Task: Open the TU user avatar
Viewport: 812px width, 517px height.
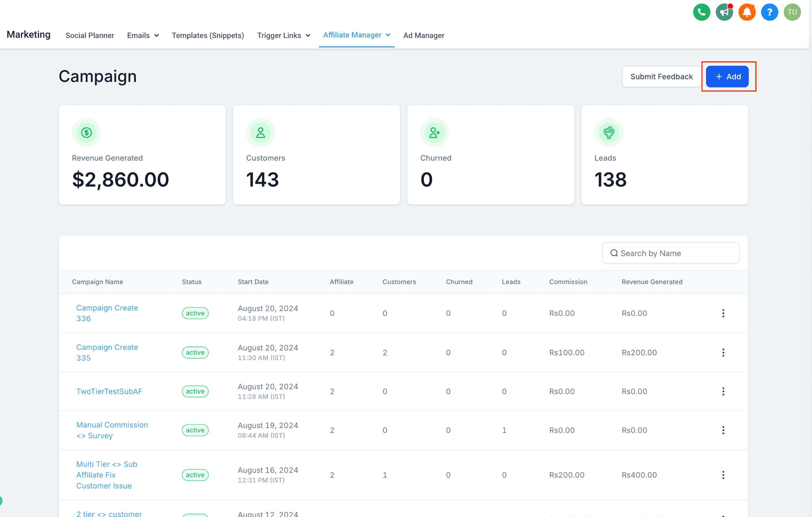Action: point(792,12)
